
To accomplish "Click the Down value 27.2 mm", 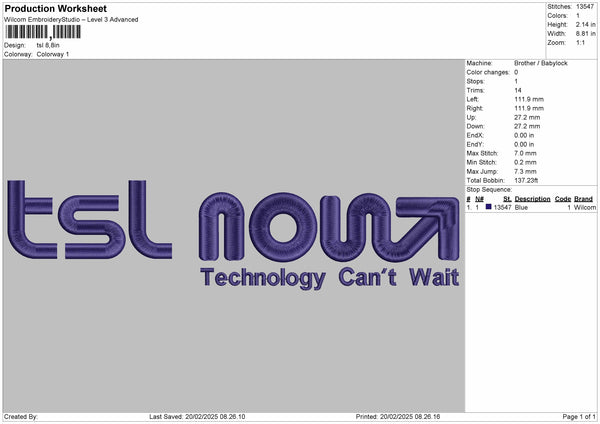I will point(527,126).
